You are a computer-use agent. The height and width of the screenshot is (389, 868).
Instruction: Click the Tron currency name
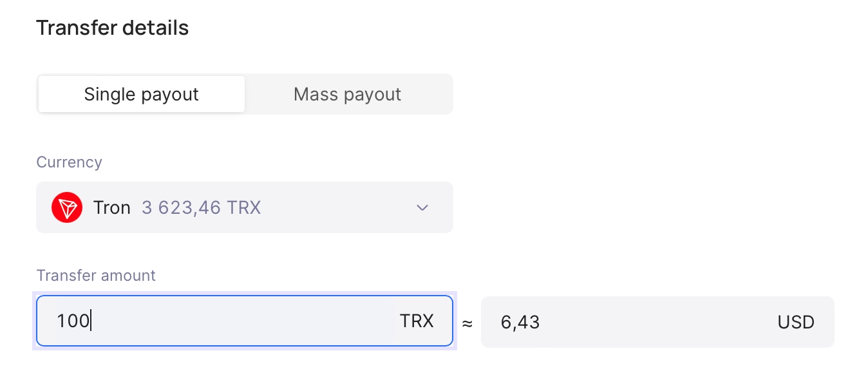[112, 207]
